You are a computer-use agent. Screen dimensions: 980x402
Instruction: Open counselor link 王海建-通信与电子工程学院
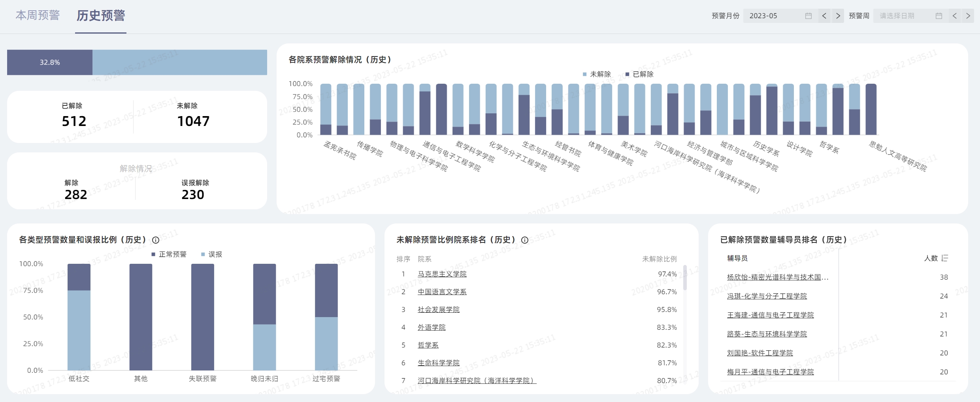click(x=771, y=315)
